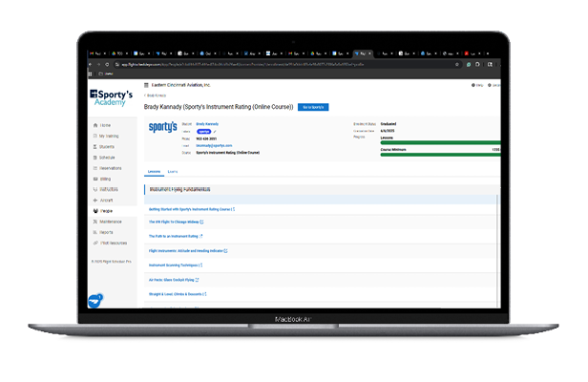588x382 pixels.
Task: Switch to the Lessons tab
Action: pyautogui.click(x=154, y=172)
